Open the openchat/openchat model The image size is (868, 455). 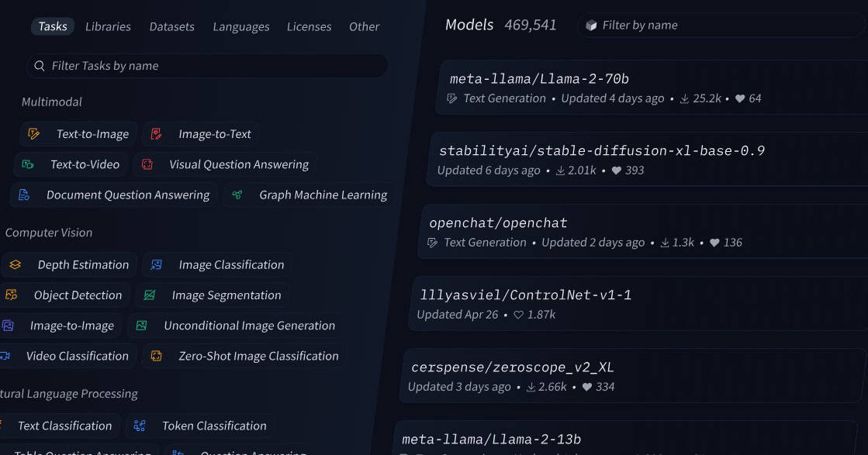click(498, 222)
